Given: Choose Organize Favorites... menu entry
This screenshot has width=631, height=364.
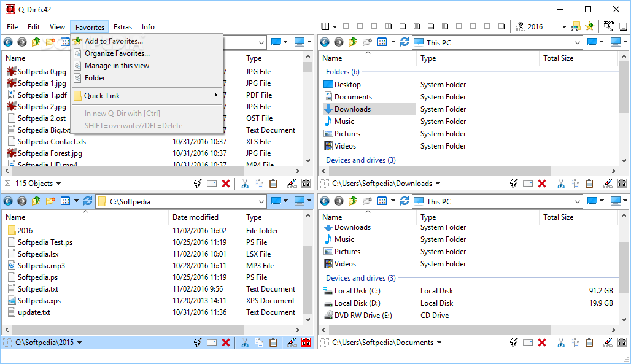Looking at the screenshot, I should pos(147,53).
